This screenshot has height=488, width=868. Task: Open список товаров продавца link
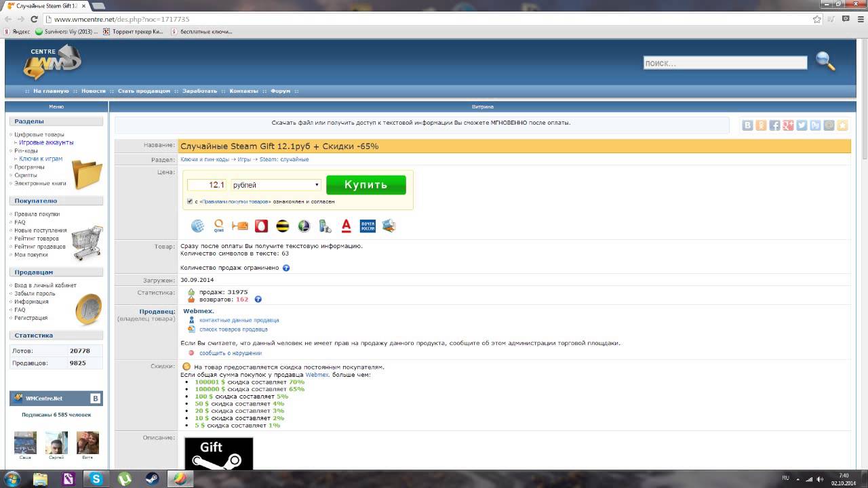[x=233, y=329]
